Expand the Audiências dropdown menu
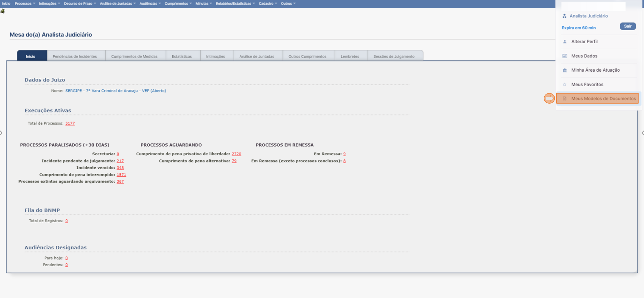The width and height of the screenshot is (644, 298). point(150,4)
